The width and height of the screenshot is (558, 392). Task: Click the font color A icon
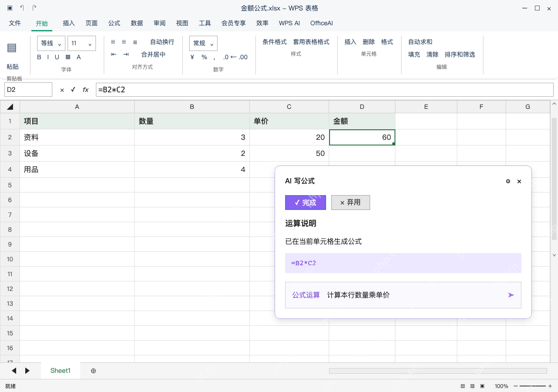[x=79, y=57]
